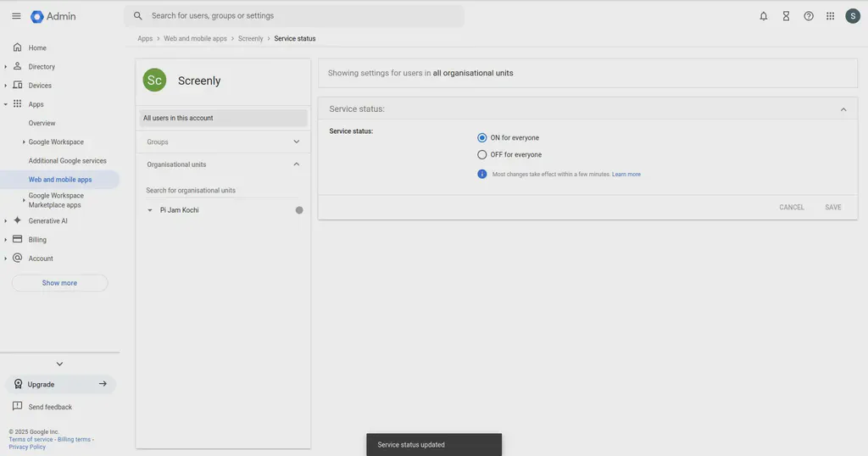The height and width of the screenshot is (456, 868).
Task: Select All users in this account
Action: [x=223, y=118]
